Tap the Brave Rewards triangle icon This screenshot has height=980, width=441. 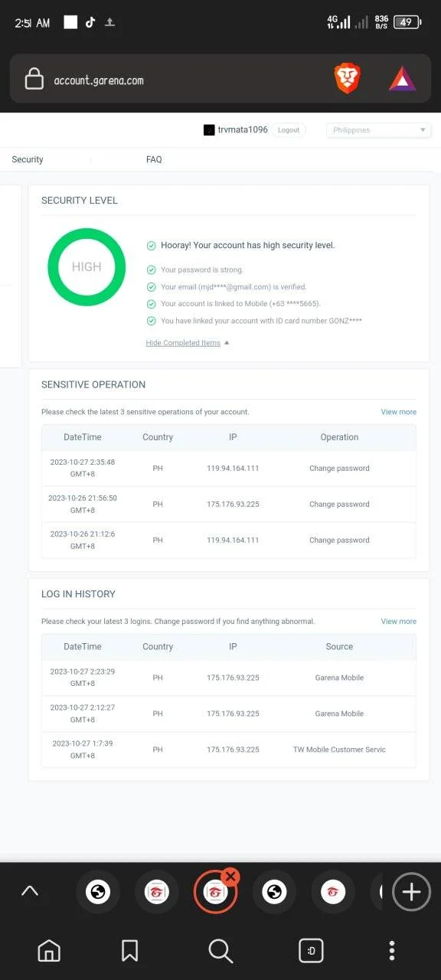click(x=402, y=79)
